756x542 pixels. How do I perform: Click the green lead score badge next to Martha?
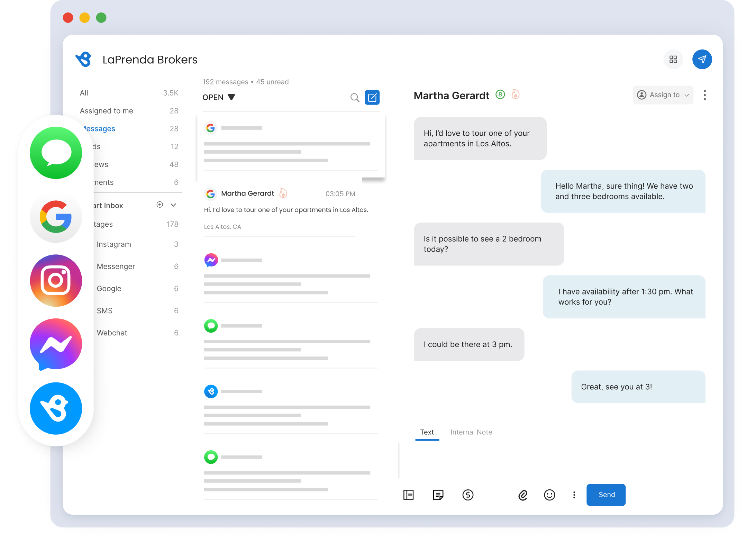500,94
